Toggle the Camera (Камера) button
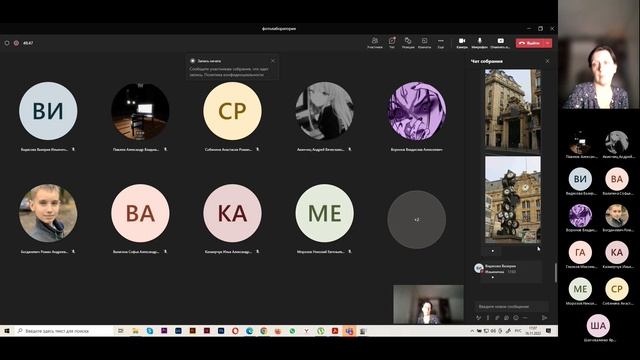The image size is (640, 360). click(462, 42)
